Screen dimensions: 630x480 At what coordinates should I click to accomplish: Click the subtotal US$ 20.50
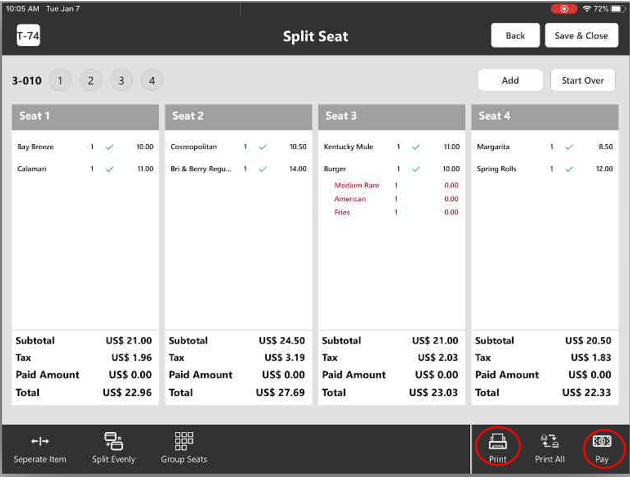click(x=588, y=341)
